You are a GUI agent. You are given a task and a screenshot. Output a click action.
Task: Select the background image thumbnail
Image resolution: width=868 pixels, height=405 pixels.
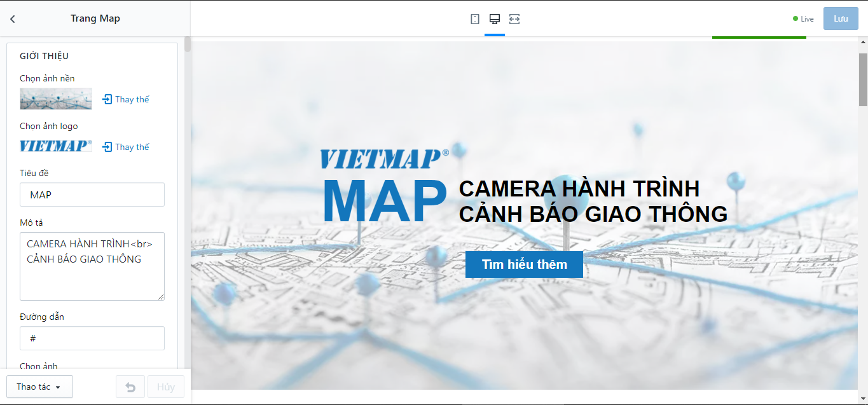pyautogui.click(x=56, y=99)
